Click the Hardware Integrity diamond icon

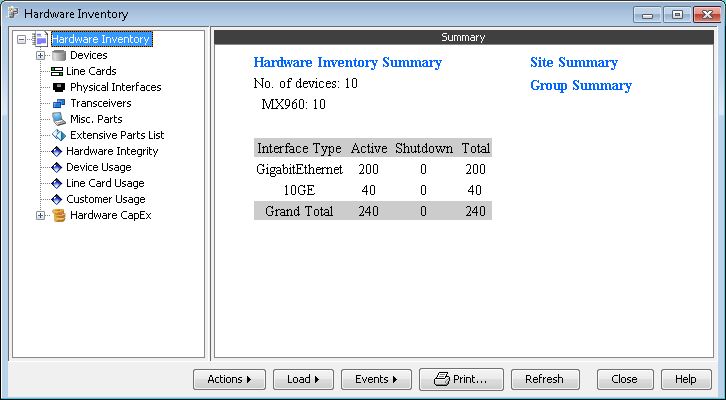[57, 151]
